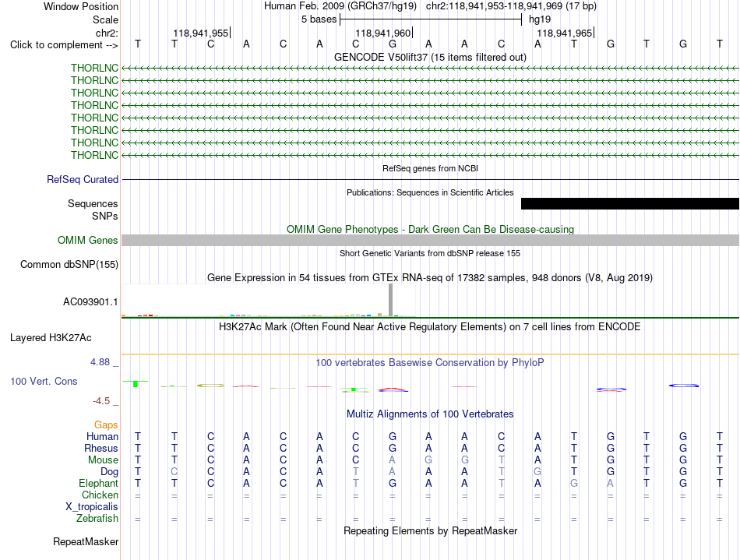The image size is (740, 560).
Task: Click the 5 bases scale bar
Action: [431, 19]
